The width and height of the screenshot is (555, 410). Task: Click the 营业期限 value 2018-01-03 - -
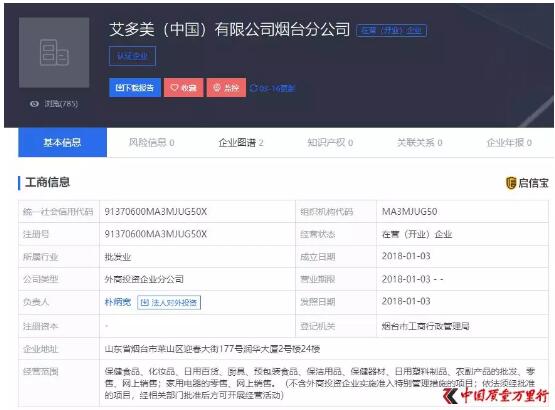412,279
